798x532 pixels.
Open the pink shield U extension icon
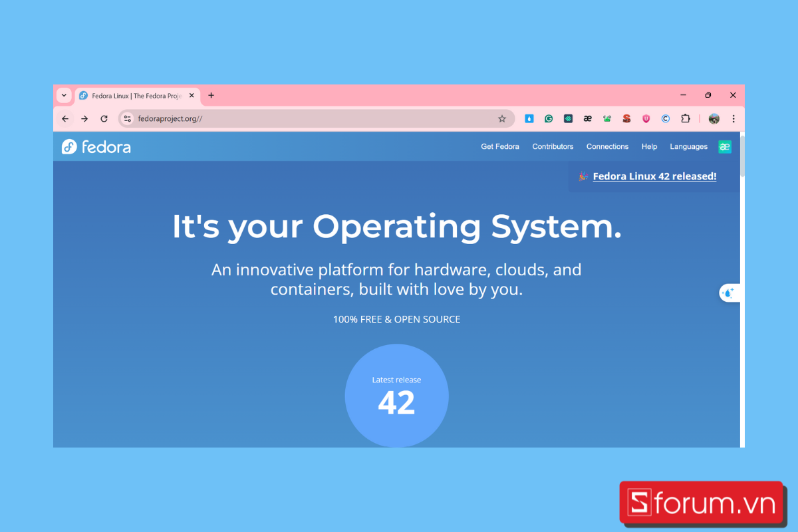pos(646,118)
